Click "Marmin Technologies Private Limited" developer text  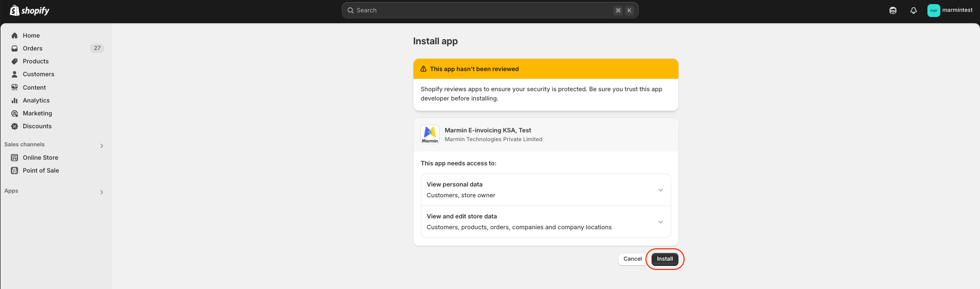(x=493, y=139)
